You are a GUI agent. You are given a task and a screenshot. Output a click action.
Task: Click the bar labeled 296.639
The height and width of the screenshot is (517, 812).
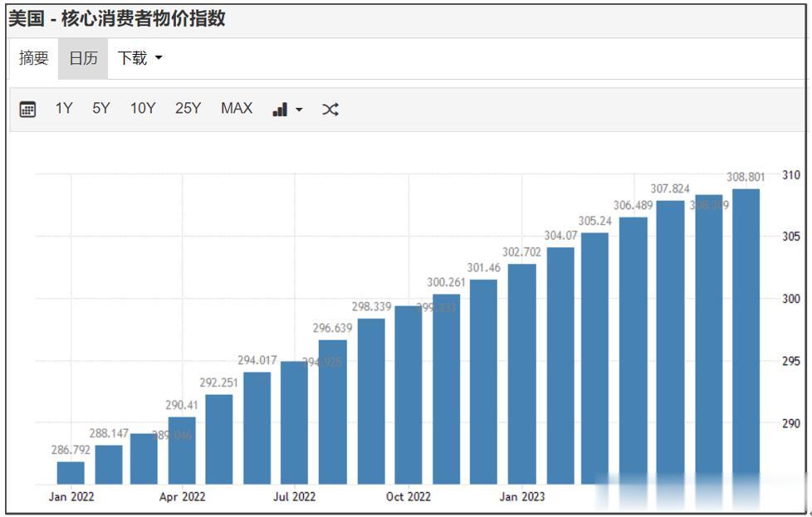click(332, 412)
